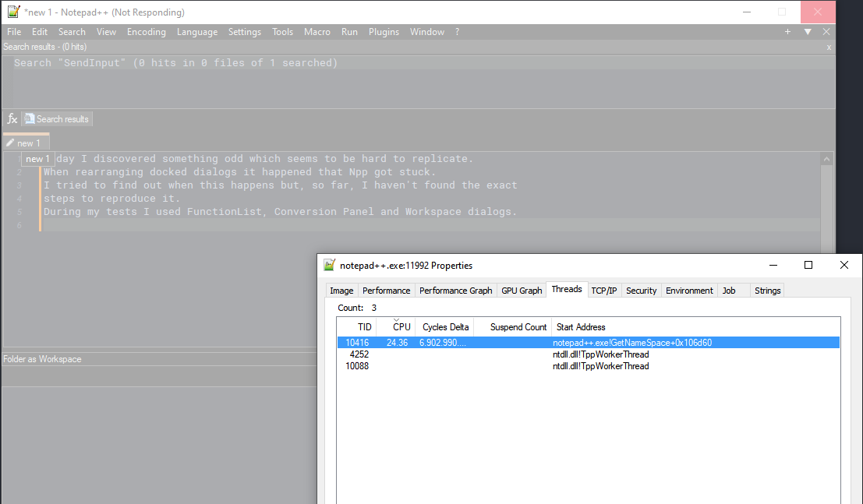Close the document using the menu bar X
This screenshot has height=504, width=863.
pyautogui.click(x=826, y=32)
